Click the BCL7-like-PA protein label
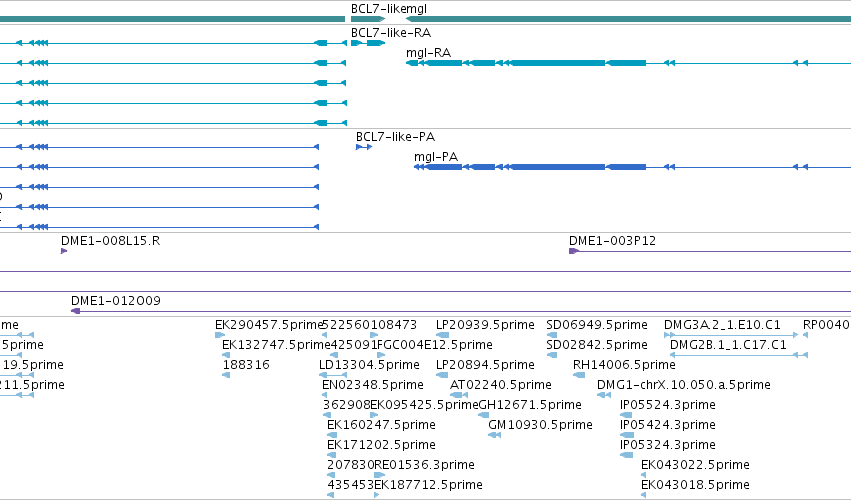Image resolution: width=851 pixels, height=500 pixels. tap(395, 137)
